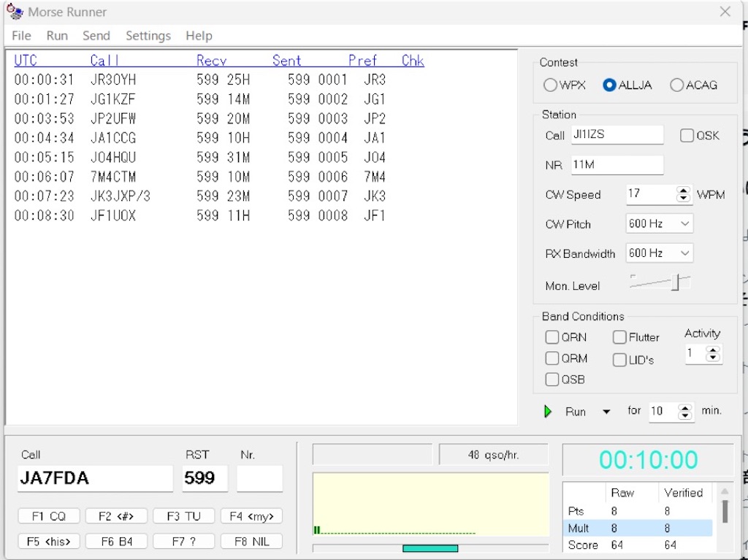The height and width of the screenshot is (560, 748).
Task: Click the Chk column header
Action: click(413, 61)
